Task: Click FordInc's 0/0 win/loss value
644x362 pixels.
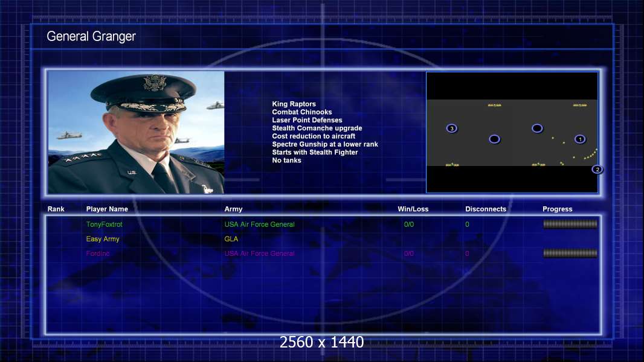Action: (408, 253)
